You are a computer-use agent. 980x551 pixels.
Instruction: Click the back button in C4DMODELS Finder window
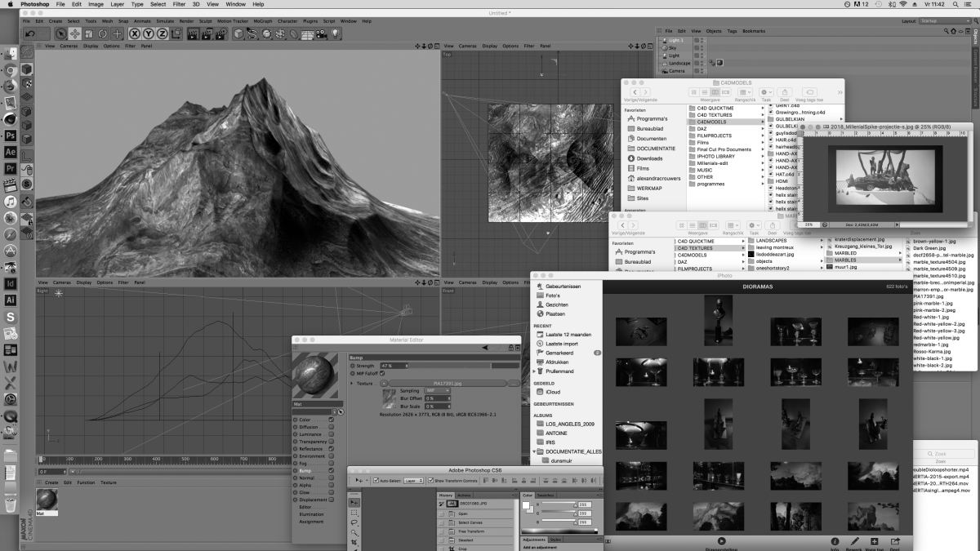tap(633, 92)
